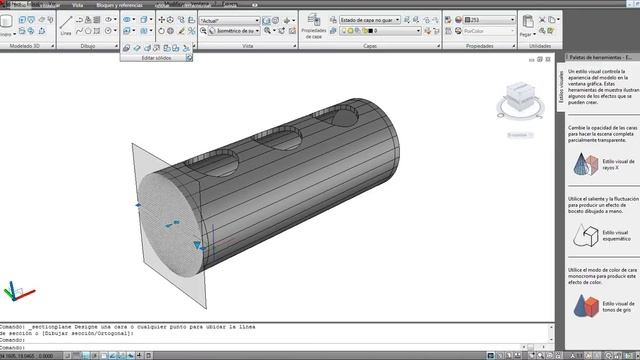Screen dimensions: 640x360
Task: Click last icon in Editar sólidos bottom row
Action: pos(186,48)
